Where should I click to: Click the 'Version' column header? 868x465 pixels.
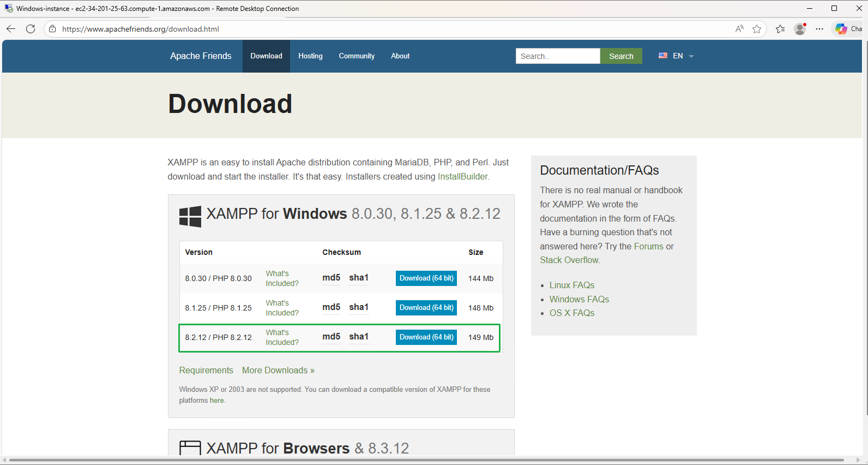click(198, 252)
